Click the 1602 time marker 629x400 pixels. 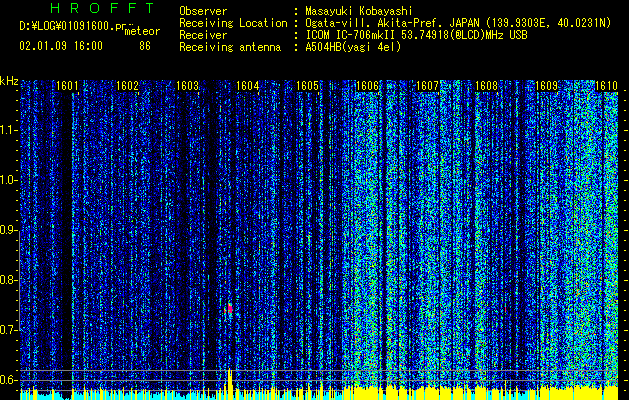pyautogui.click(x=127, y=86)
